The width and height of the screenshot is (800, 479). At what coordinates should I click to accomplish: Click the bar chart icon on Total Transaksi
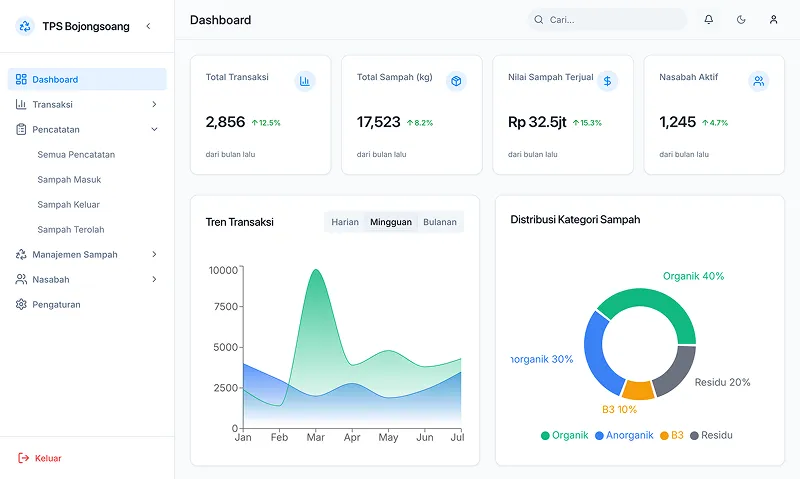point(305,81)
